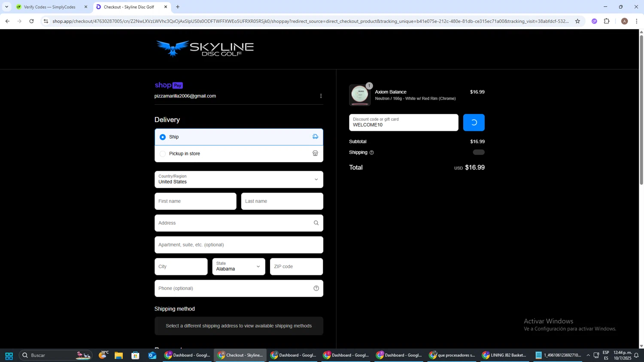Open the tab search dropdown arrow
Screen dimensions: 644x362
click(x=6, y=7)
